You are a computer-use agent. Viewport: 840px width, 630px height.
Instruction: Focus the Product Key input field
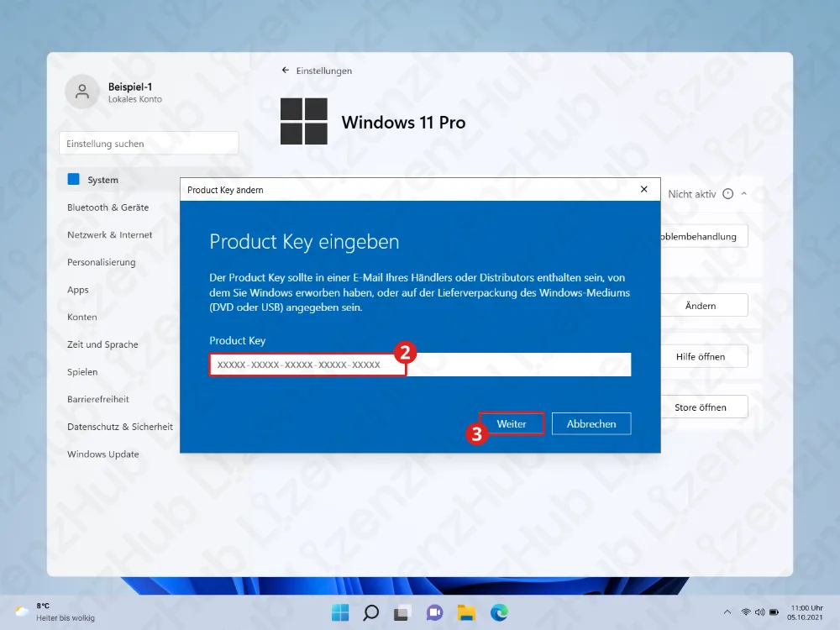point(420,365)
